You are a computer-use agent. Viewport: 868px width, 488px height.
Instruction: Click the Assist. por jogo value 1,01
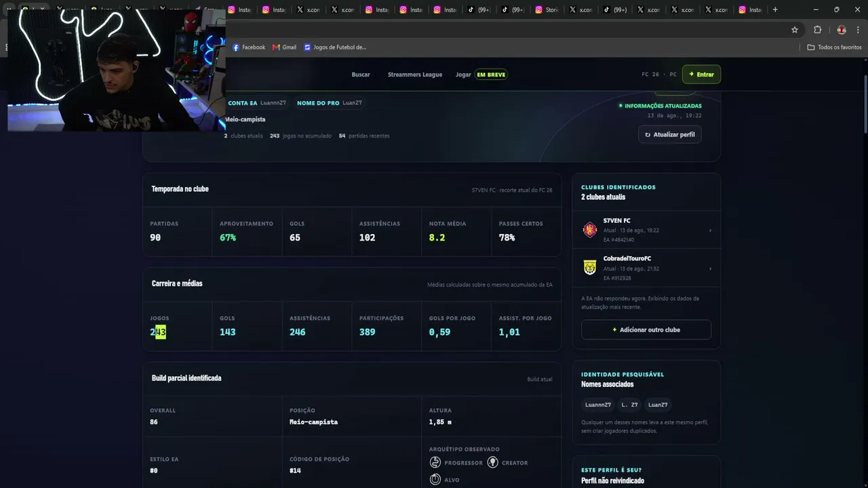click(509, 332)
